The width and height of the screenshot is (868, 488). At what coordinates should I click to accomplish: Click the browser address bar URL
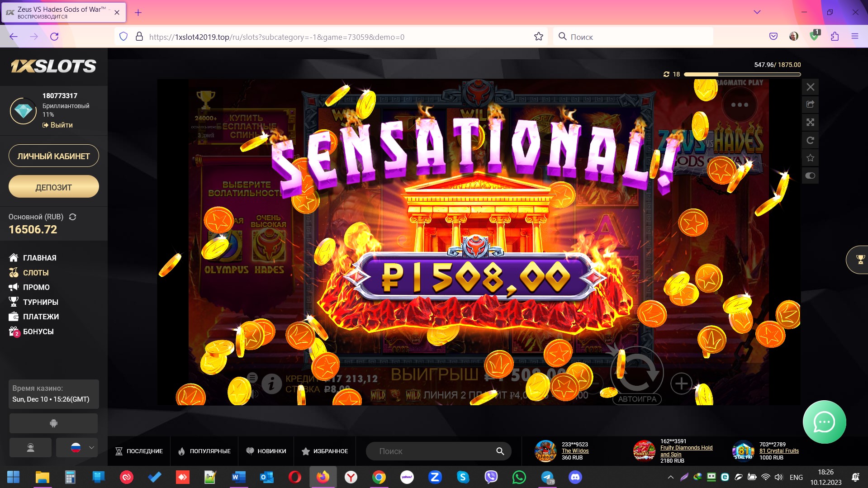tap(277, 37)
